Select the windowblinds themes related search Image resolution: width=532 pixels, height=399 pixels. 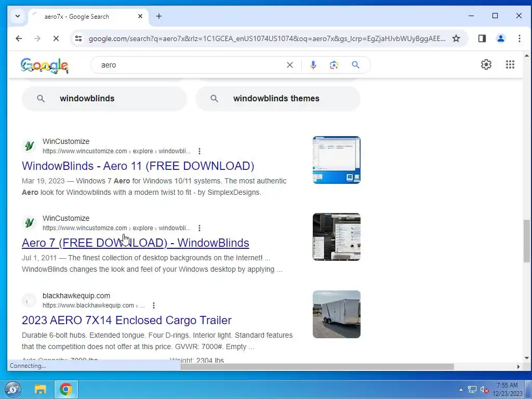pyautogui.click(x=278, y=99)
